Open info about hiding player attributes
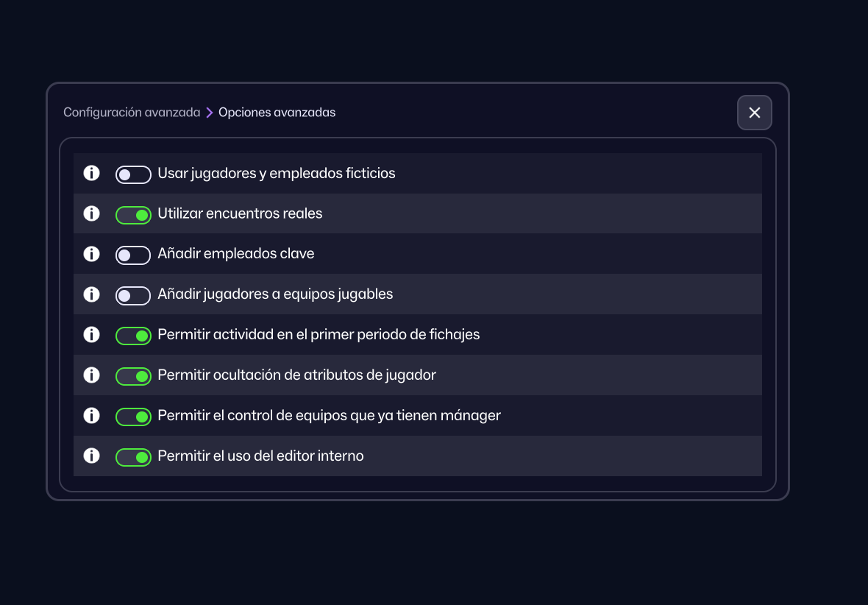Screen dimensions: 868x605 (x=91, y=375)
